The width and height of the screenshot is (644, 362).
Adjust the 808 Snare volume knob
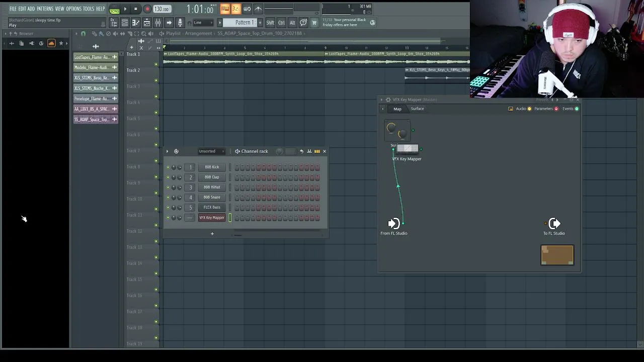pos(180,197)
